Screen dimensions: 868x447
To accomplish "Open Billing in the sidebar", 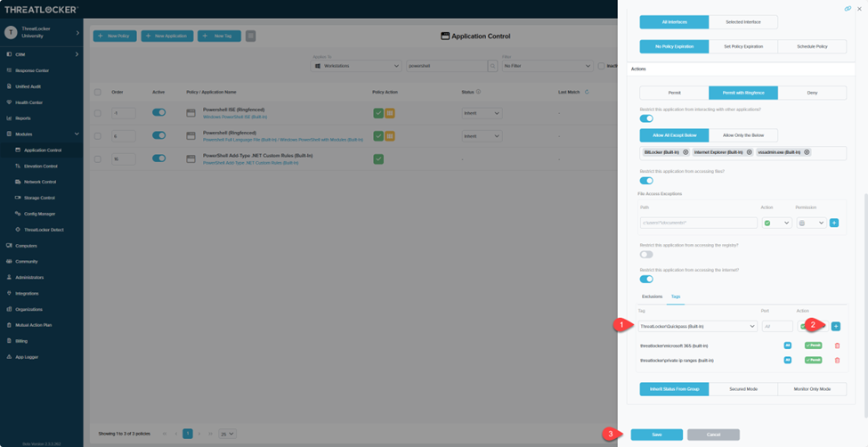I will (21, 341).
